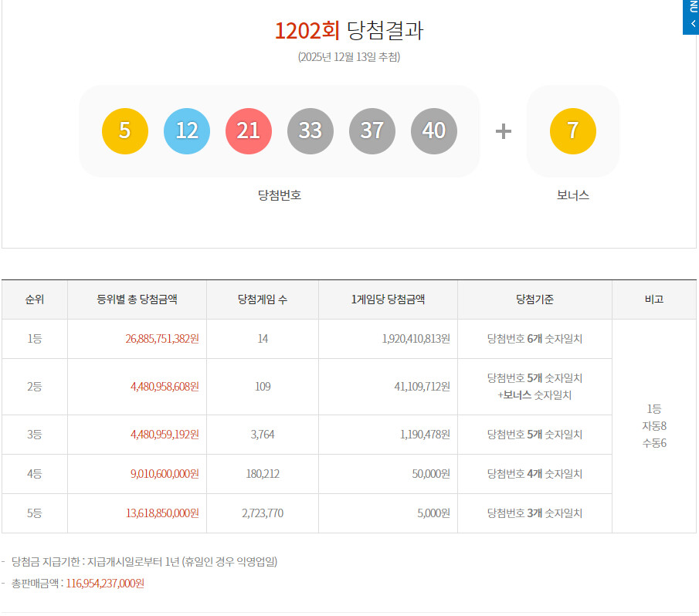Click total sales amount 116,954,237,000원
Image resolution: width=699 pixels, height=616 pixels.
point(105,584)
